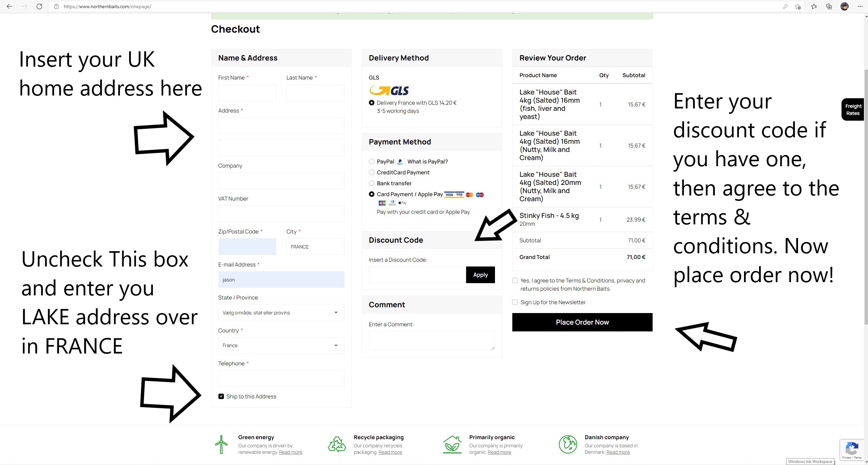Click the What is PayPal? link
The width and height of the screenshot is (868, 465).
[x=427, y=161]
